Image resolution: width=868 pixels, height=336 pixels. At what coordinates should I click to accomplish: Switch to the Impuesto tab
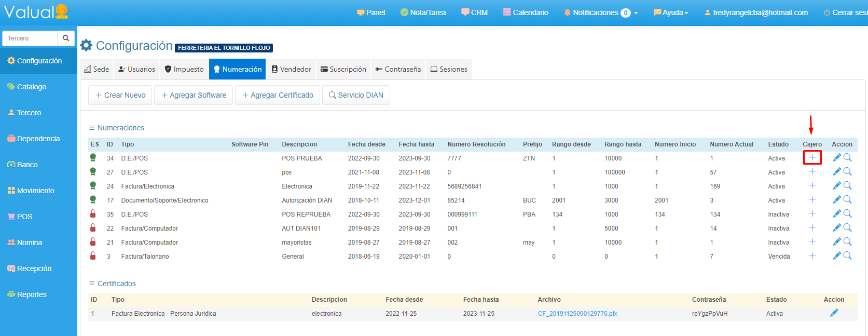(x=184, y=69)
